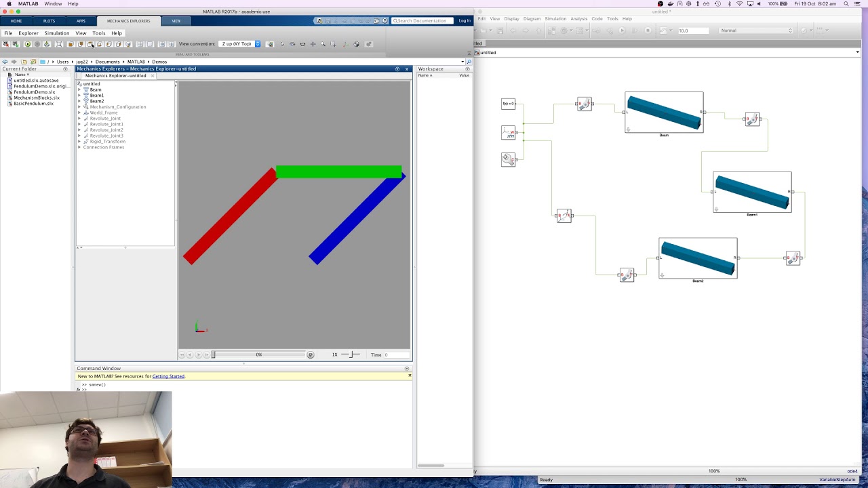Click the help question-mark icon in MATLAB toolstrip
Screen dimensions: 868x488
click(385, 20)
